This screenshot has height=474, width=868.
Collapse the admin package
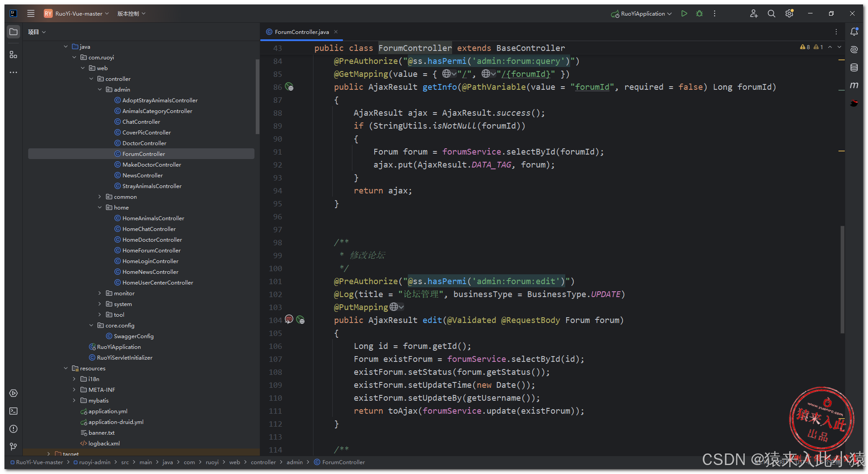(100, 89)
